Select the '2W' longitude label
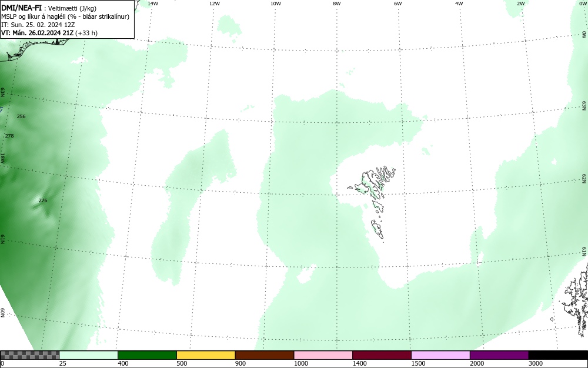Viewport: 588px width, 368px height. coord(521,4)
